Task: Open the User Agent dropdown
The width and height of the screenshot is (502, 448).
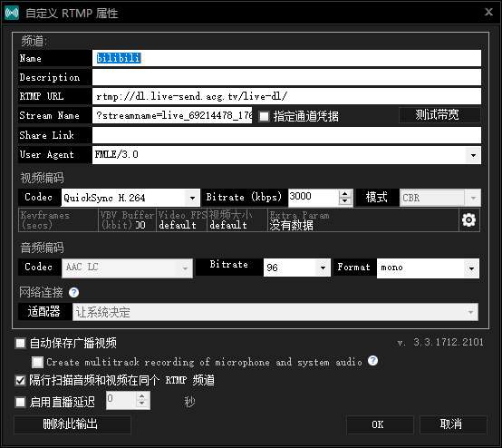Action: [473, 155]
